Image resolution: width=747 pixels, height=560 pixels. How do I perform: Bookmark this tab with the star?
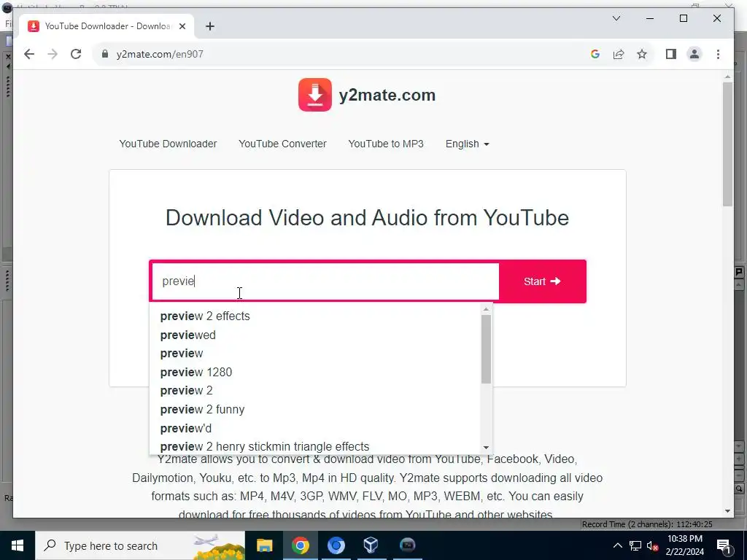(642, 54)
